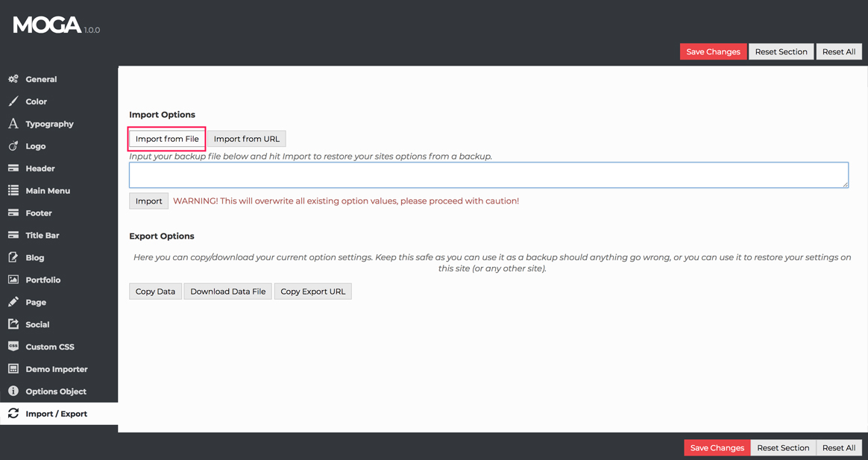Viewport: 868px width, 460px height.
Task: Click bottom Save Changes button
Action: tap(717, 448)
